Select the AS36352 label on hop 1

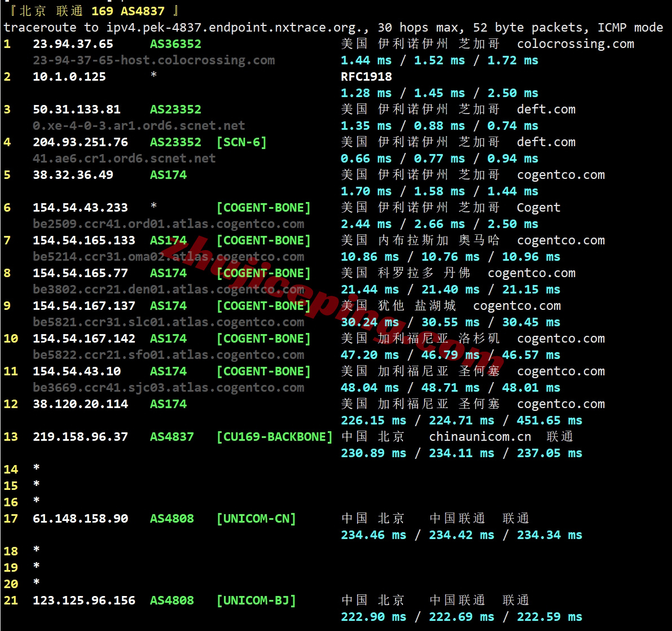pyautogui.click(x=175, y=44)
